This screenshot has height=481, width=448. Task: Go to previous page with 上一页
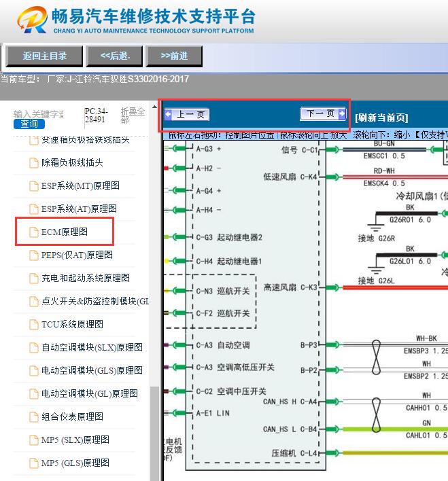(x=187, y=114)
